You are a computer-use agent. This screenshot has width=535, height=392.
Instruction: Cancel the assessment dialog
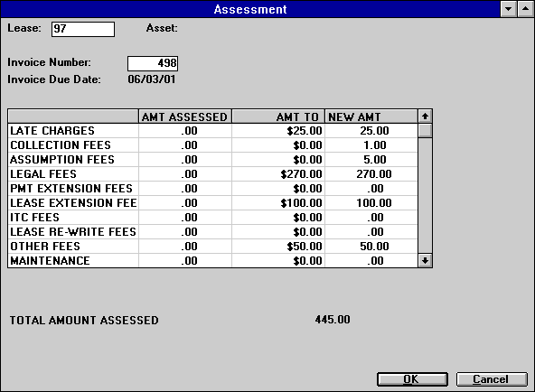(x=492, y=379)
